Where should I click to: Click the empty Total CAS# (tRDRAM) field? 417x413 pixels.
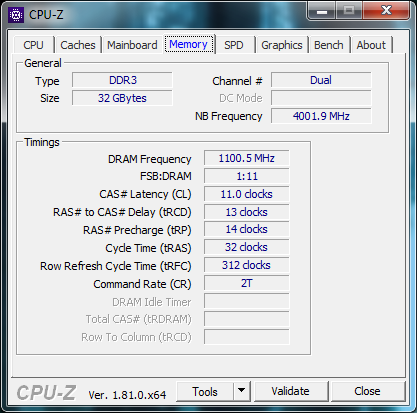(x=247, y=319)
